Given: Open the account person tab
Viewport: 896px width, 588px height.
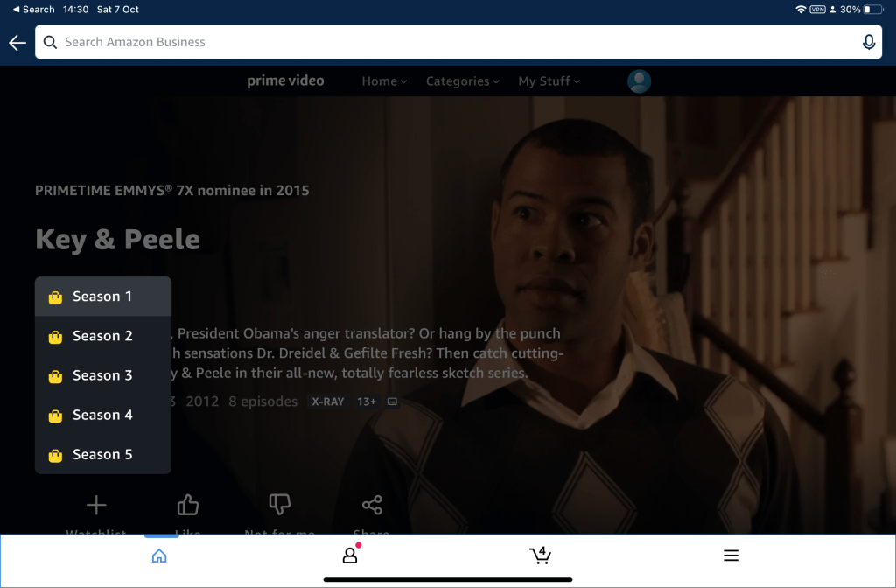Looking at the screenshot, I should 350,555.
